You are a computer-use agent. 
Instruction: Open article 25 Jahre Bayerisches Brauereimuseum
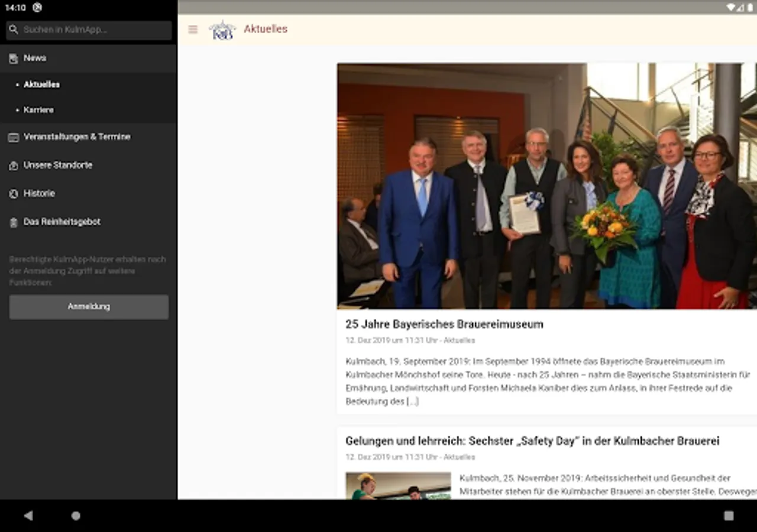tap(444, 325)
